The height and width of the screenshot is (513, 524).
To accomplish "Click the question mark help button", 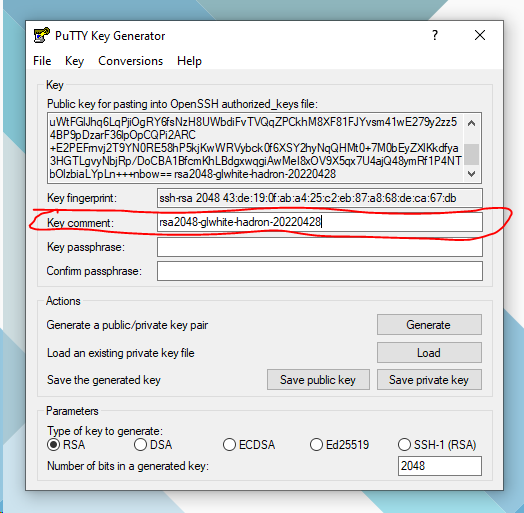I will [x=434, y=35].
